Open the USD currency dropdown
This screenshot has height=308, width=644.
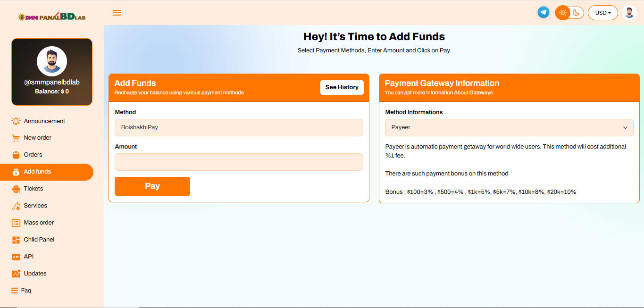(x=602, y=13)
